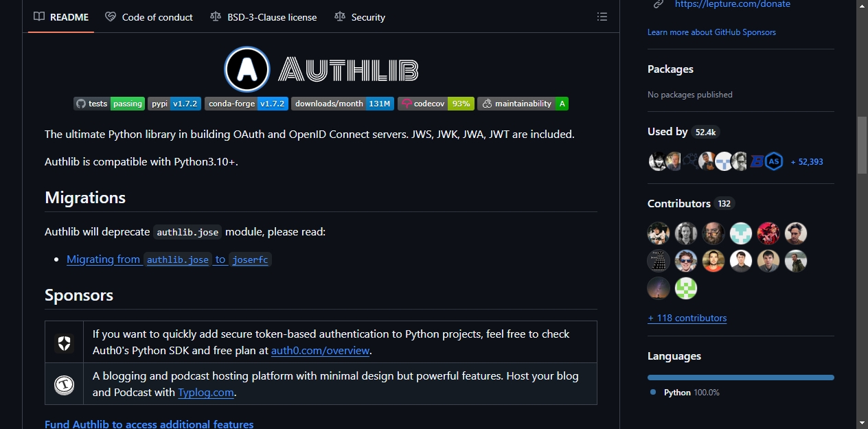Open the downloads/month 131M badge
The image size is (868, 429).
click(343, 104)
